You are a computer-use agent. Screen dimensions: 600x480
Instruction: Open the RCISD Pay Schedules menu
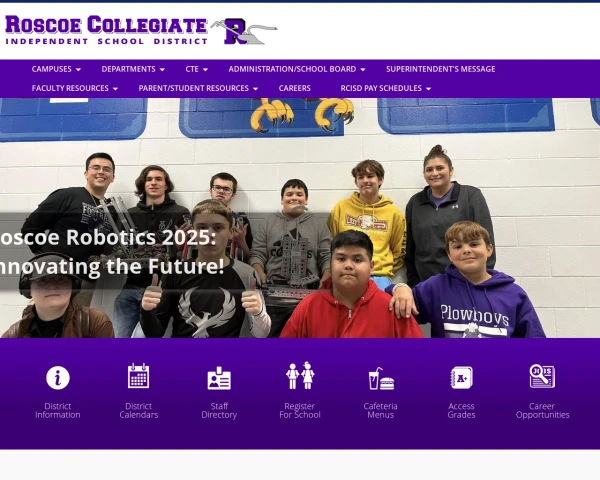(x=386, y=88)
